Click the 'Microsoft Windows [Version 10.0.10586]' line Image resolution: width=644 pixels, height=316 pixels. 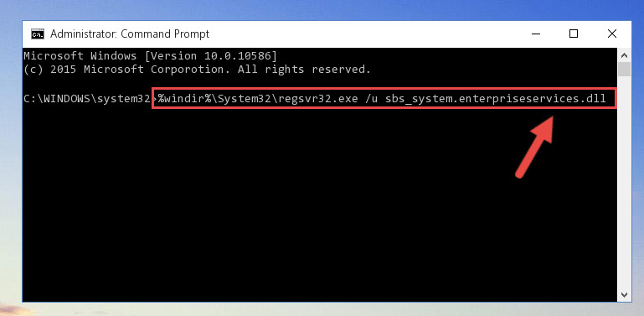coord(150,55)
